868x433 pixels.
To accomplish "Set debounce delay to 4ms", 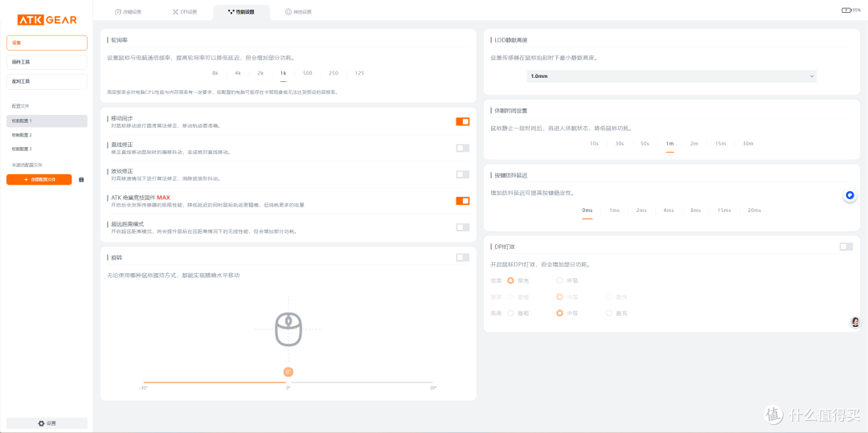I will (x=669, y=210).
